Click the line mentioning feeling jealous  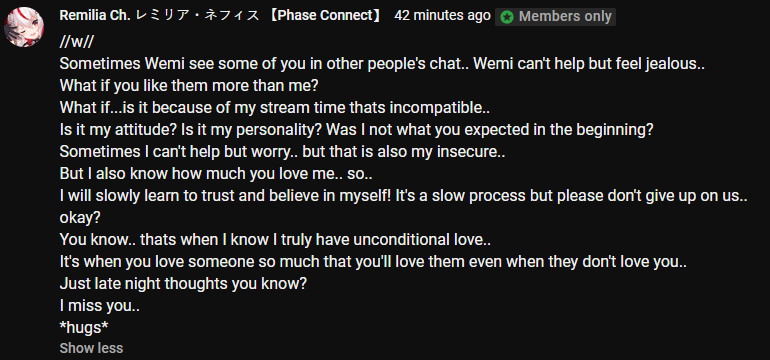click(x=382, y=64)
